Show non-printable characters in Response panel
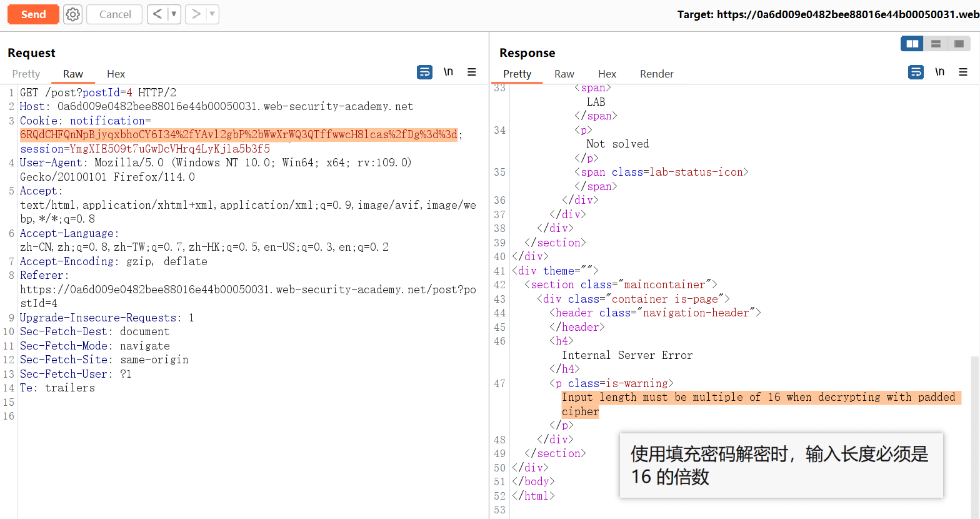The width and height of the screenshot is (980, 519). click(939, 72)
